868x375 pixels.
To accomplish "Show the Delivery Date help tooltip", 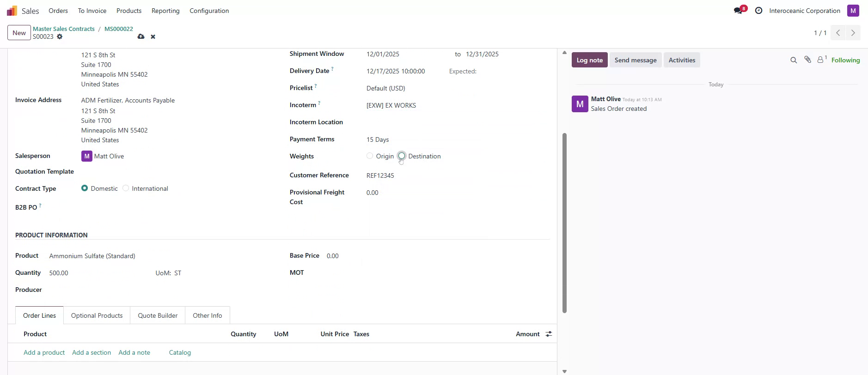I will click(332, 69).
